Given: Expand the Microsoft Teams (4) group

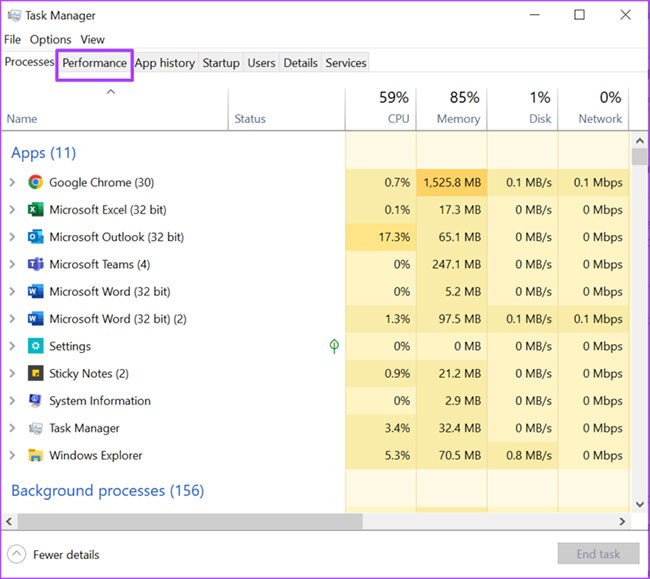Looking at the screenshot, I should [x=12, y=264].
